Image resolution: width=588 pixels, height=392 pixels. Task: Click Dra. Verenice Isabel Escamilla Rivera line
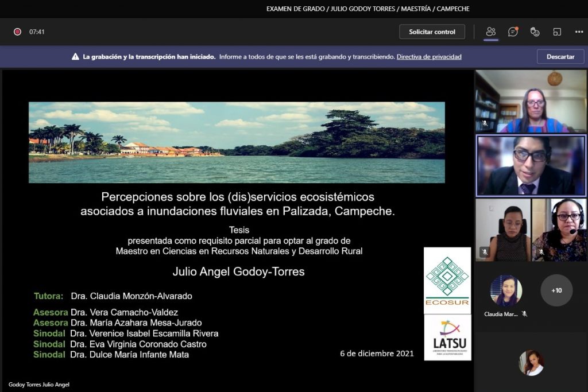(x=126, y=333)
